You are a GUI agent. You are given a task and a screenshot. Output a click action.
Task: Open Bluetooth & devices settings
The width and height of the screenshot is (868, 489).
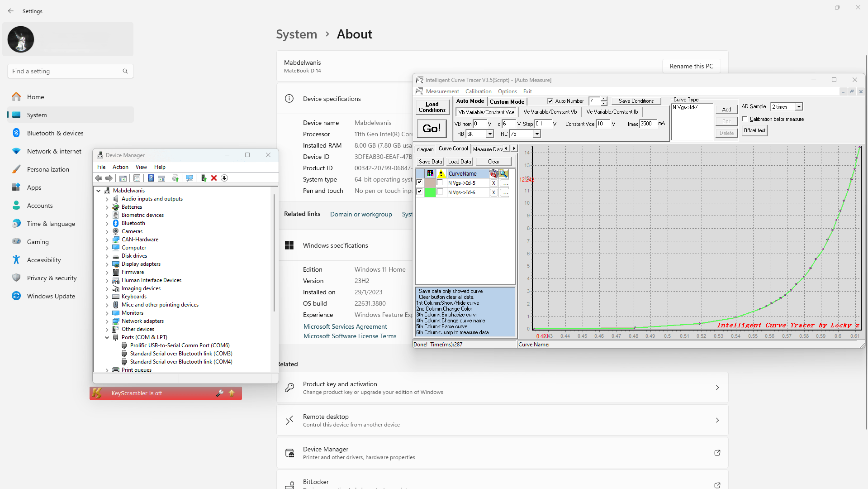click(55, 133)
